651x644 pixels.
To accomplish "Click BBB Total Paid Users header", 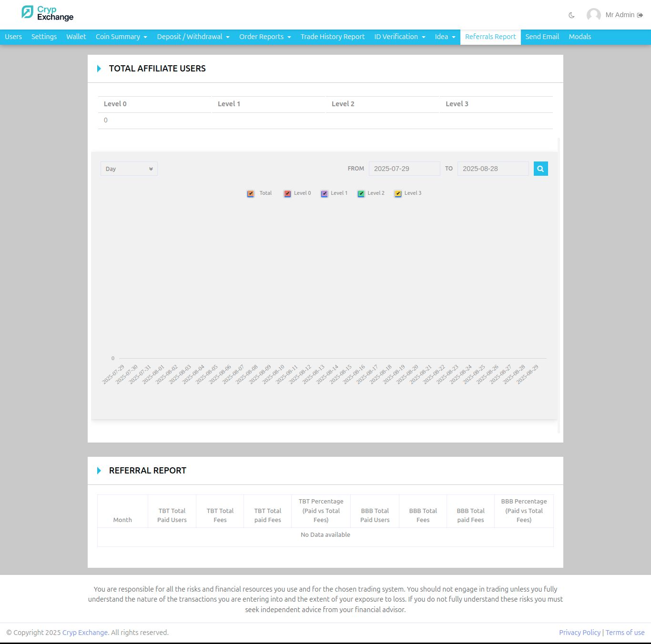I will pos(375,511).
